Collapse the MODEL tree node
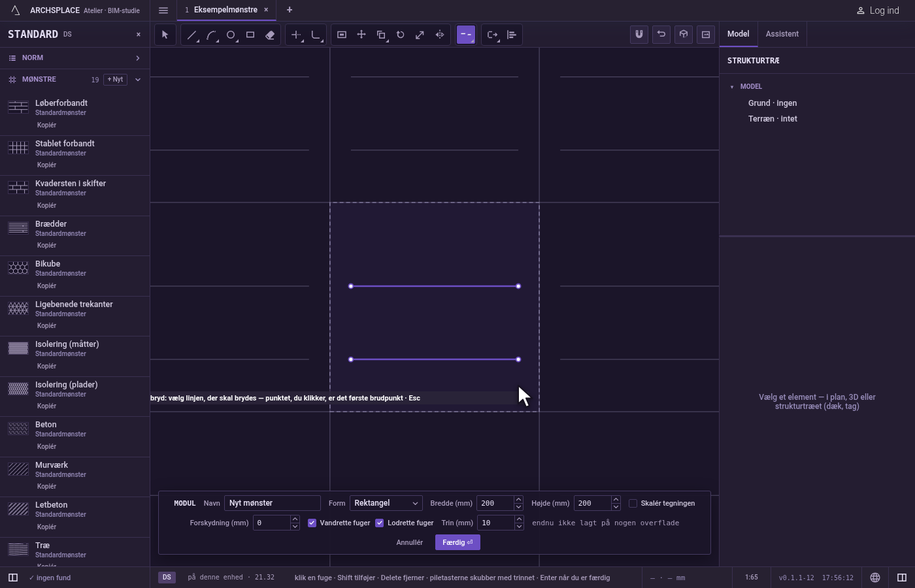The image size is (915, 588). (x=732, y=87)
